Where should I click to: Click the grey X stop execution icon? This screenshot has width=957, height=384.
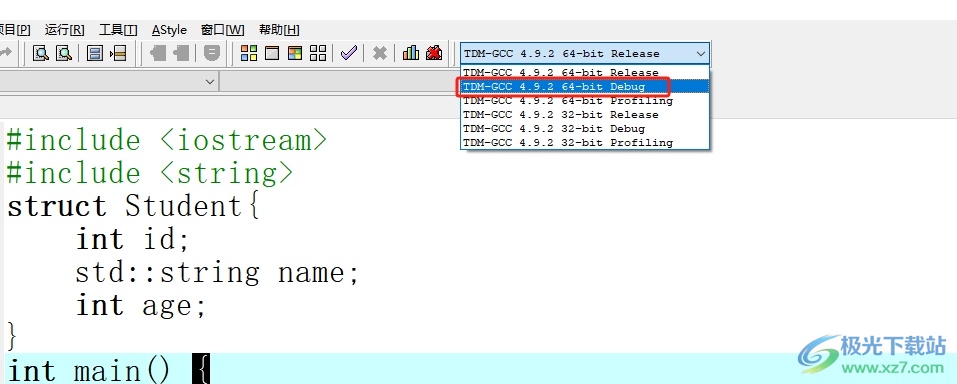[x=380, y=53]
